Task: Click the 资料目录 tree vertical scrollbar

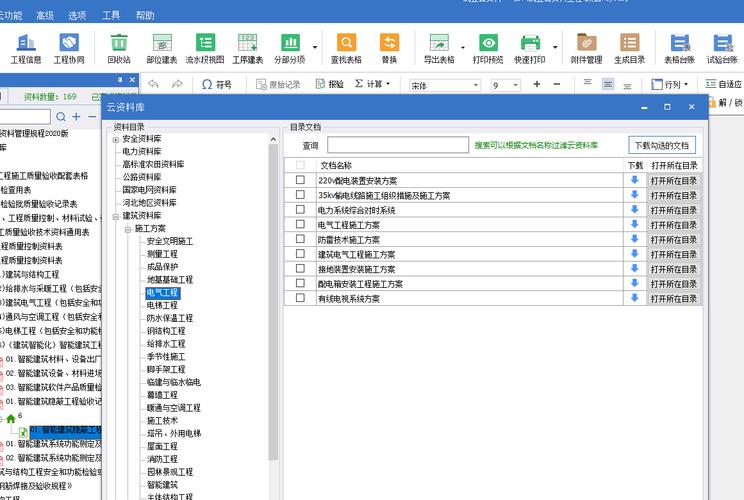Action: pyautogui.click(x=273, y=301)
